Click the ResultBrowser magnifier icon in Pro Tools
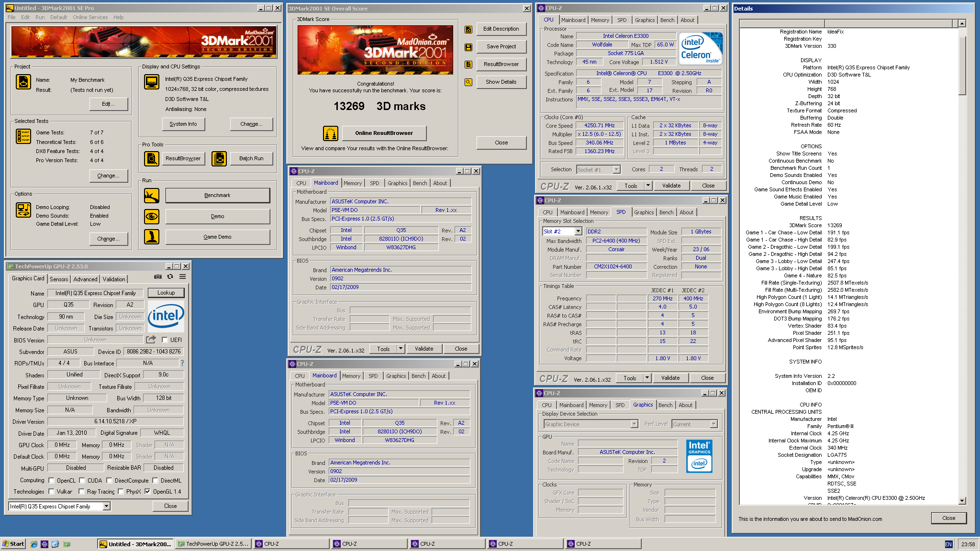 coord(152,158)
